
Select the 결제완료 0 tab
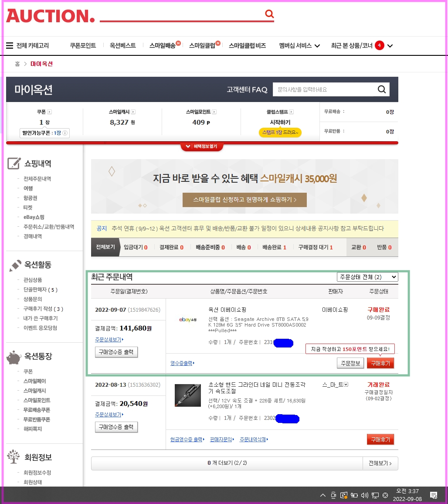[172, 247]
